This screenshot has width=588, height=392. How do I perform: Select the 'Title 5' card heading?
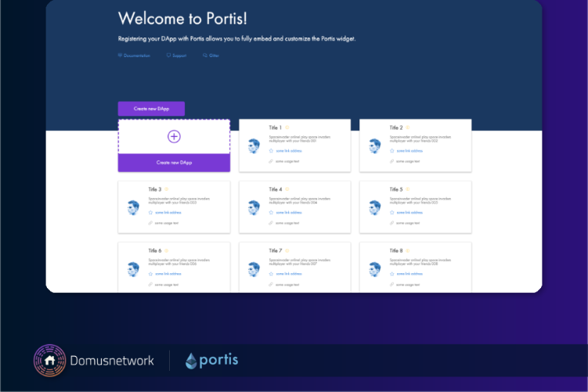pyautogui.click(x=396, y=189)
